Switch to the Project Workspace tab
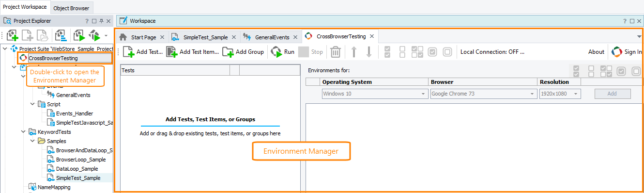 (x=25, y=7)
